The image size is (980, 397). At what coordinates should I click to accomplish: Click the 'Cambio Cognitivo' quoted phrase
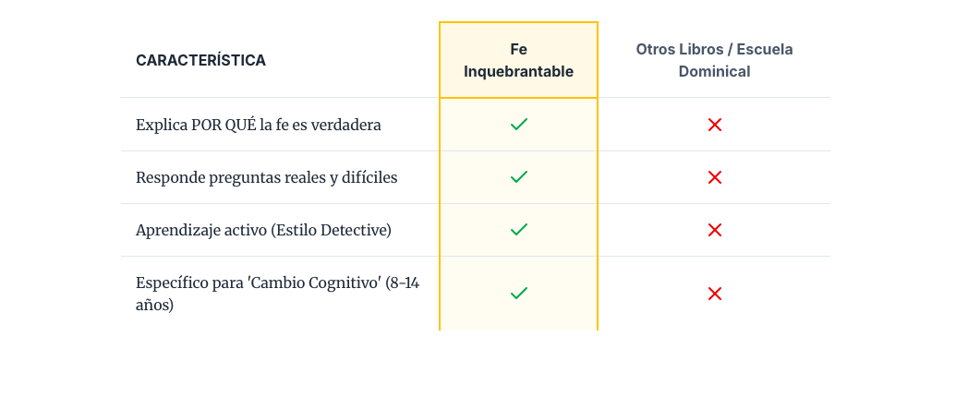[x=314, y=283]
